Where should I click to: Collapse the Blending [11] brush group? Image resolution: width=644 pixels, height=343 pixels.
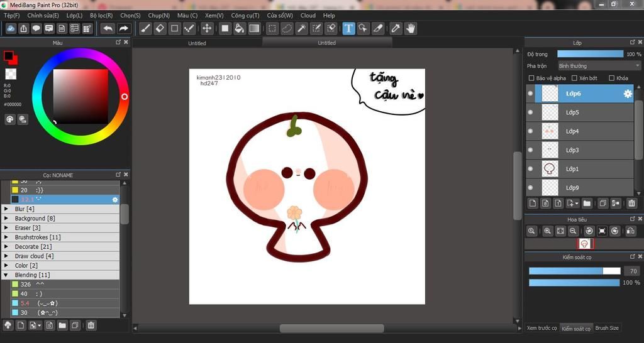pos(6,275)
